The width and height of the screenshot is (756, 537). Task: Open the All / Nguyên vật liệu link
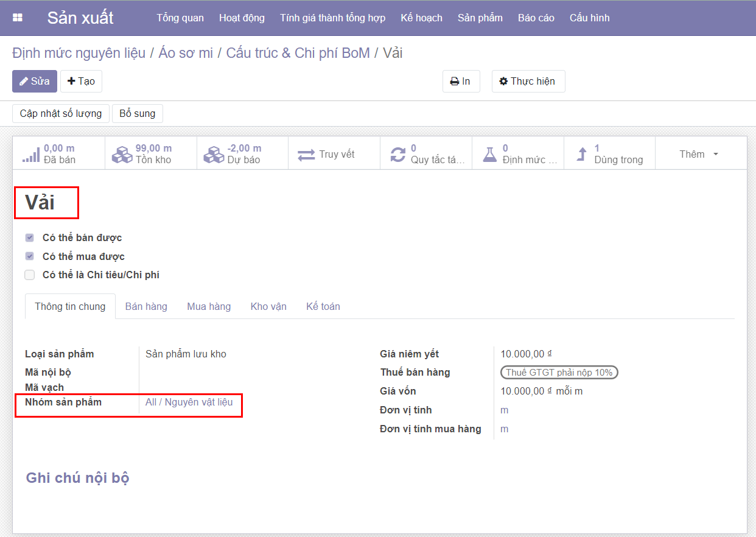(x=189, y=402)
